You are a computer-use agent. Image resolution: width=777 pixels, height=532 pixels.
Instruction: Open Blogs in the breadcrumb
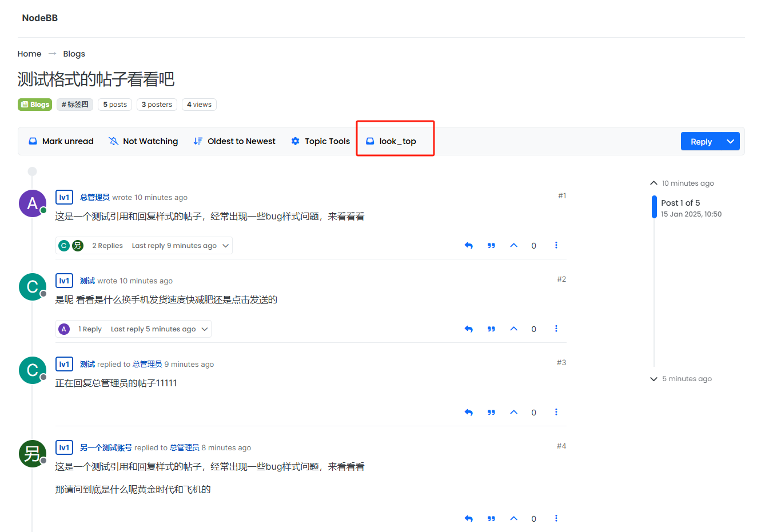point(74,54)
